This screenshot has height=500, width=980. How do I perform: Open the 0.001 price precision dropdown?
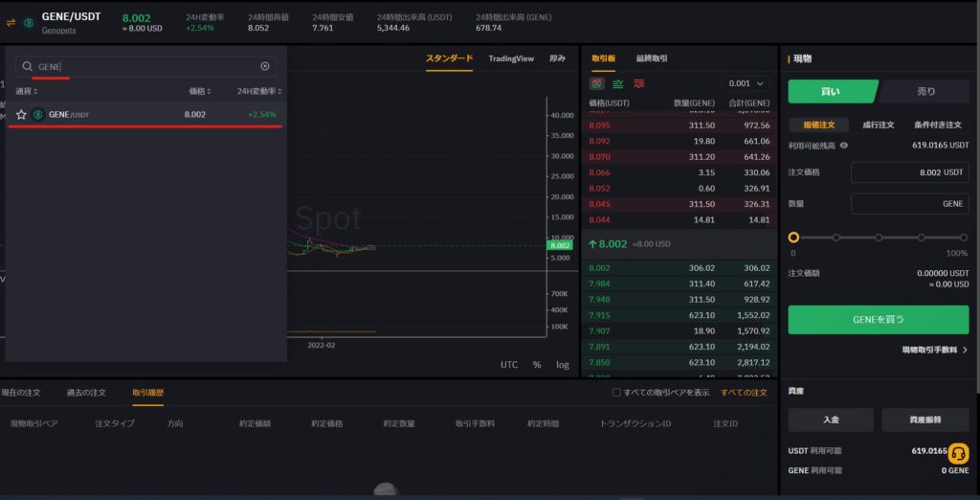pyautogui.click(x=746, y=83)
